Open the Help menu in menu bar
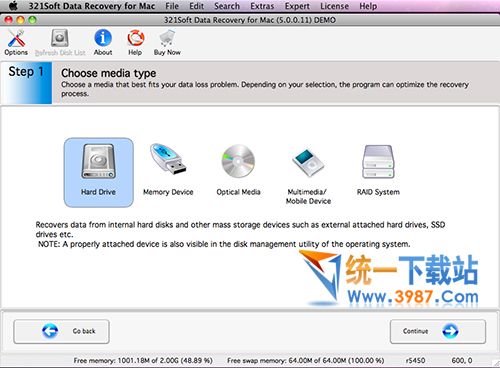Screen dimensions: 500x368 point(368,6)
